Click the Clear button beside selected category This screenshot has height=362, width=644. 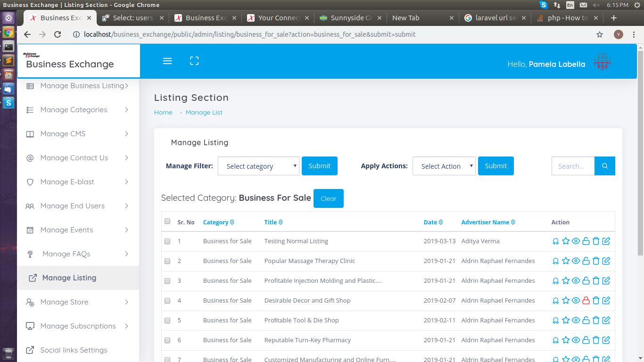coord(329,198)
